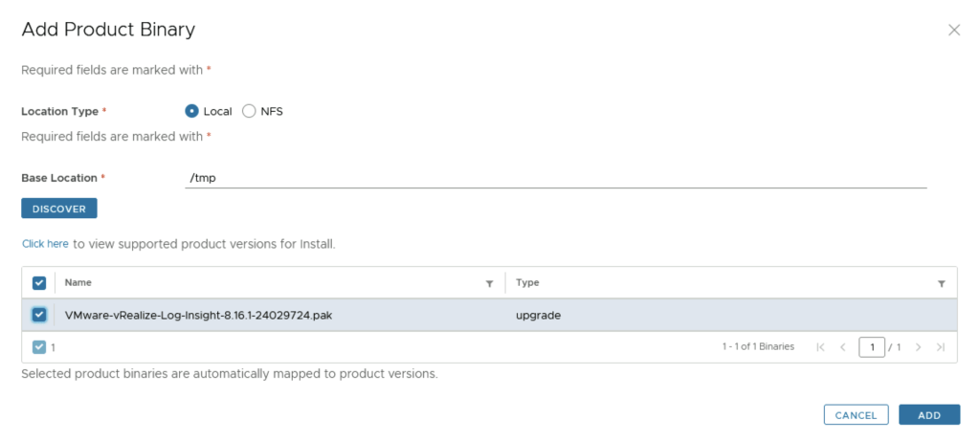Toggle the select-all header checkbox
Image resolution: width=980 pixels, height=441 pixels.
39,283
